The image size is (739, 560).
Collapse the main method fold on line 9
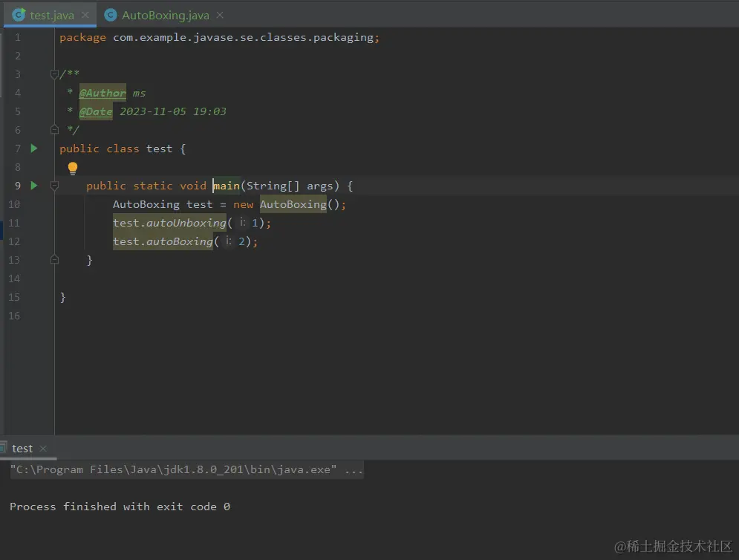coord(54,186)
